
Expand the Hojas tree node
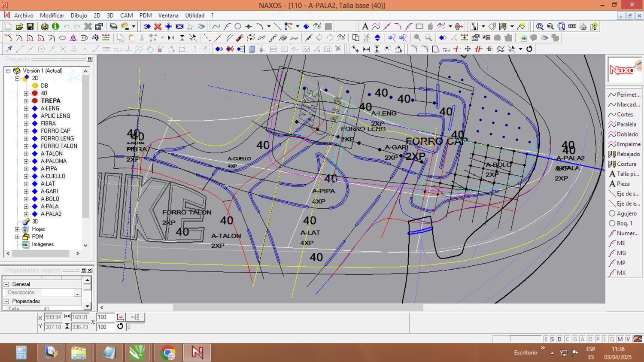point(17,229)
